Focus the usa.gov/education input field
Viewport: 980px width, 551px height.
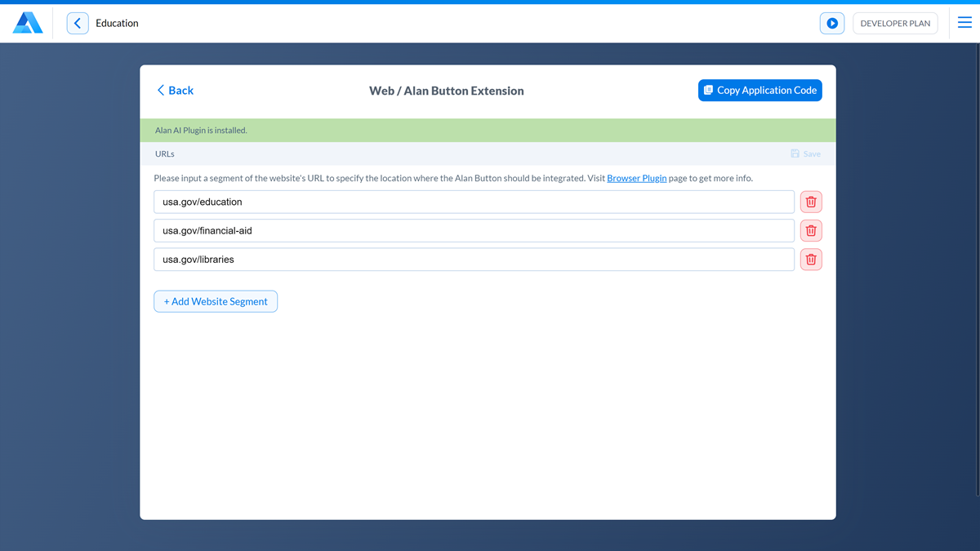point(474,202)
